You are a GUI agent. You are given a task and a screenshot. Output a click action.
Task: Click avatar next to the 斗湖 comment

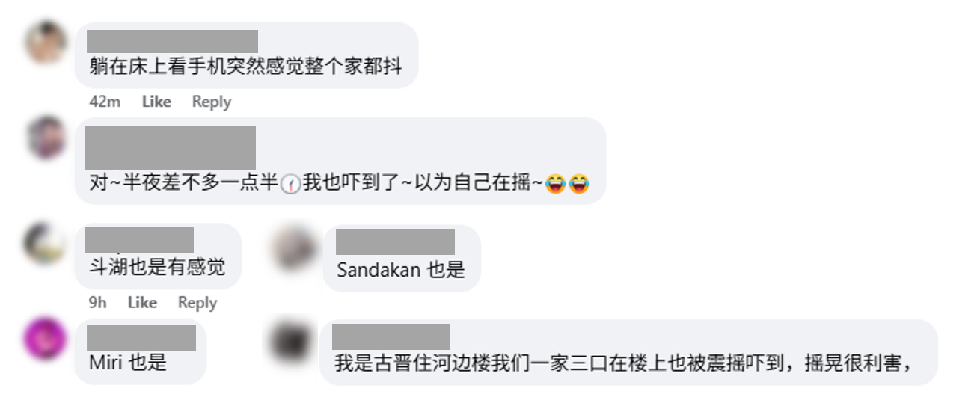pos(44,243)
